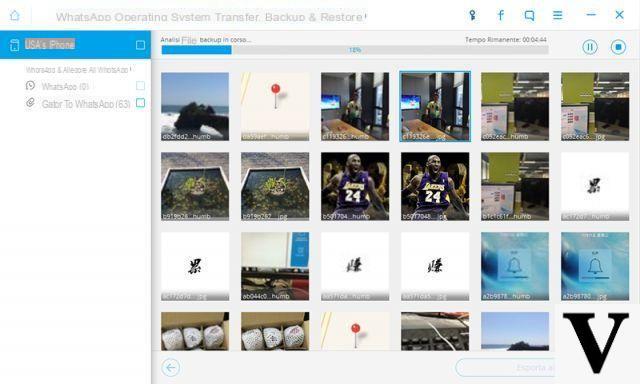
Task: Tick the USA's Phone device checkbox
Action: coord(140,45)
